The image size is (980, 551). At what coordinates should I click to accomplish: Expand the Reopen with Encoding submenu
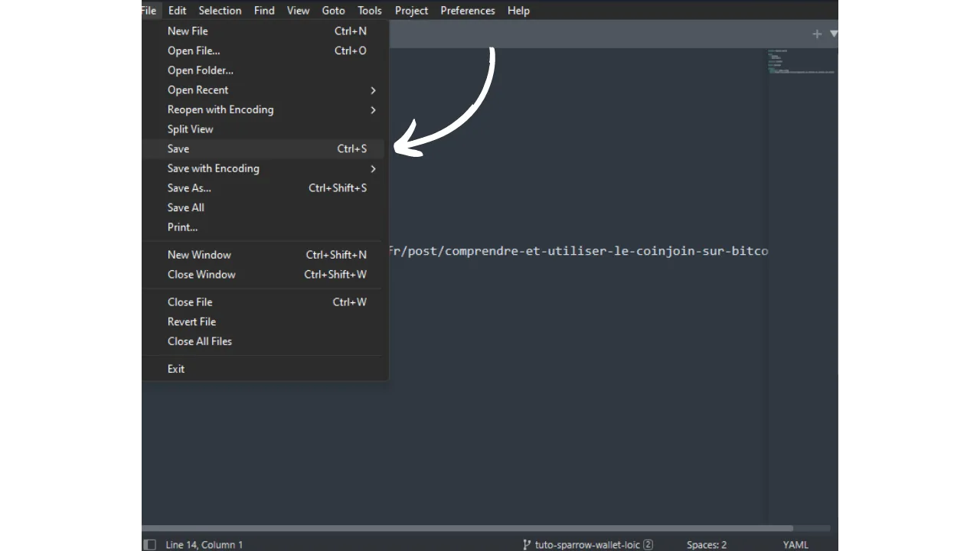373,109
